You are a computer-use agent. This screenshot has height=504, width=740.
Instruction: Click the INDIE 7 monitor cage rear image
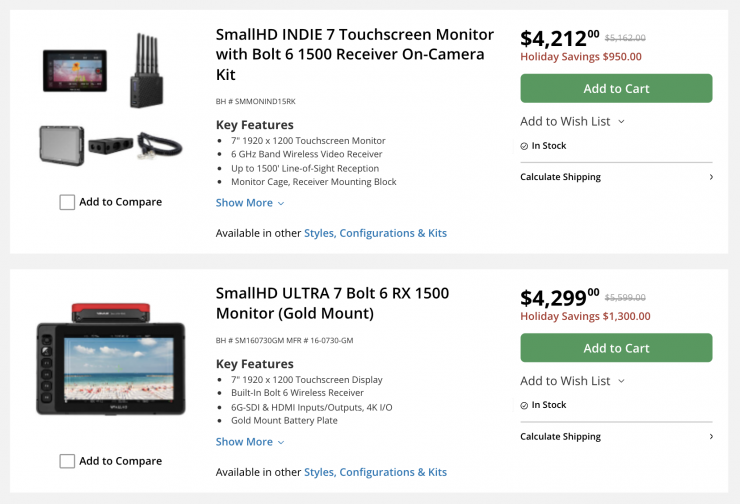(x=60, y=144)
